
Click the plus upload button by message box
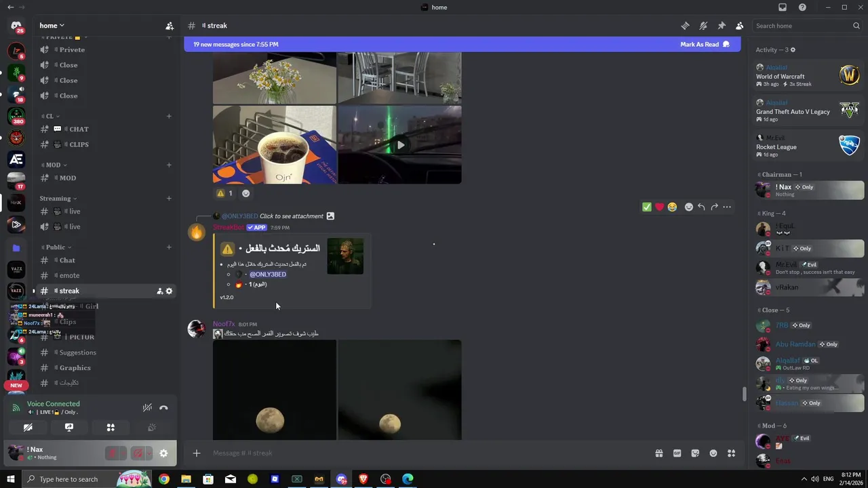tap(197, 453)
